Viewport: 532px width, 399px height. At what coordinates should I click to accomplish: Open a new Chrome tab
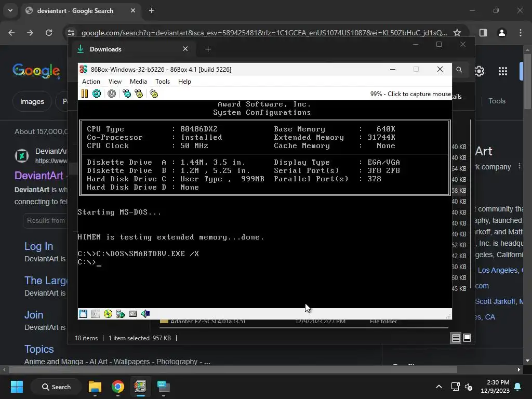(152, 10)
